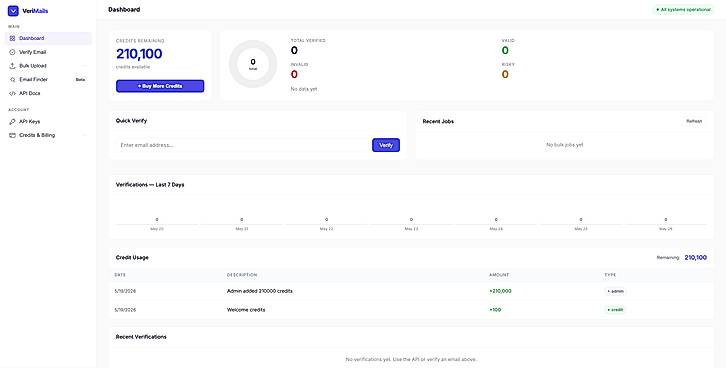726x368 pixels.
Task: Click the Verify button in Quick Verify
Action: click(386, 145)
